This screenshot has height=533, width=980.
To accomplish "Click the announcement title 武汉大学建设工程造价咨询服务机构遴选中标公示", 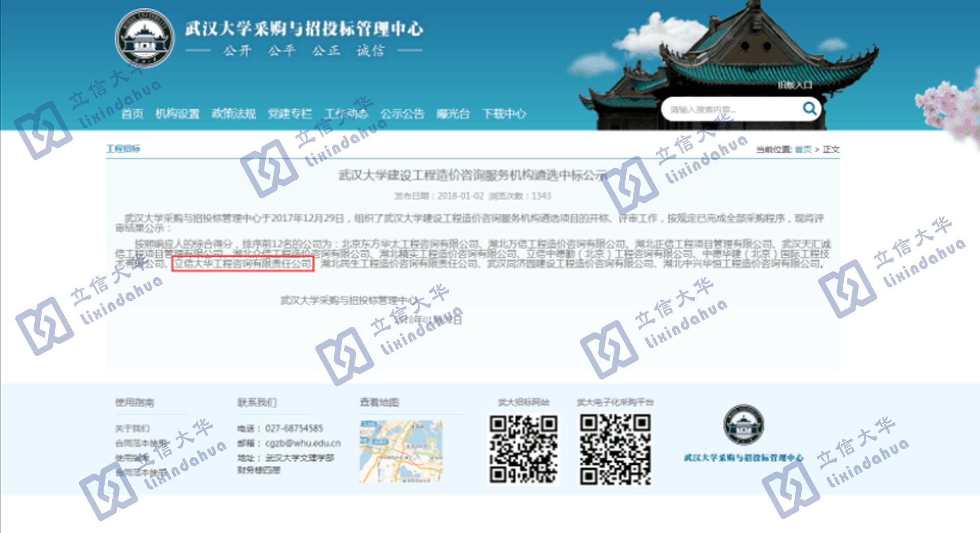I will pyautogui.click(x=473, y=176).
